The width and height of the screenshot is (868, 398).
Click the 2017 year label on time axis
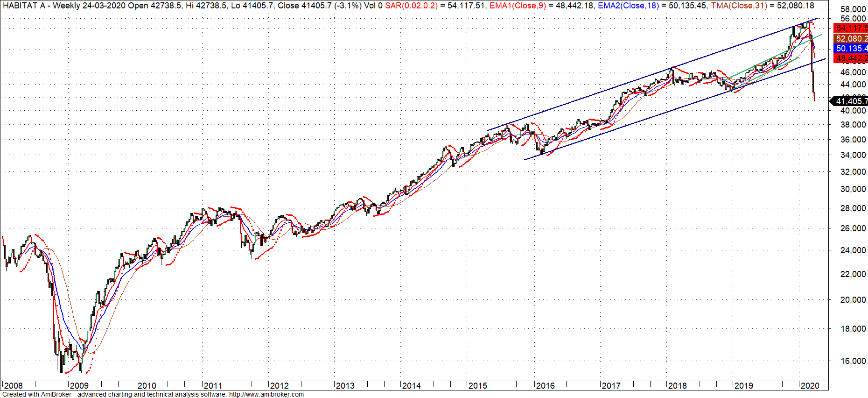coord(611,386)
